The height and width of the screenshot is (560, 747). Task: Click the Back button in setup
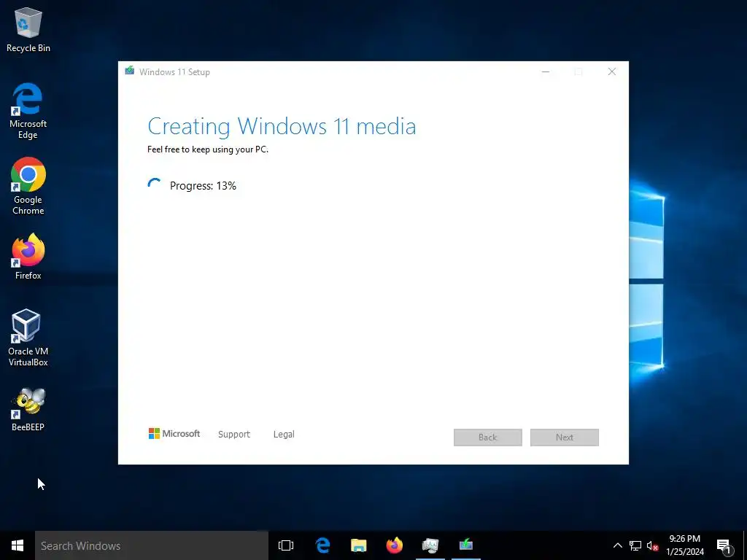(x=488, y=437)
